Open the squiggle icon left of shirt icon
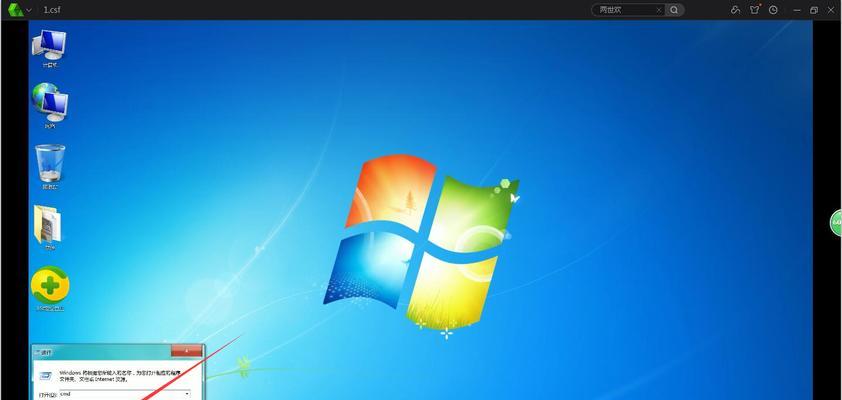The width and height of the screenshot is (842, 400). (736, 10)
